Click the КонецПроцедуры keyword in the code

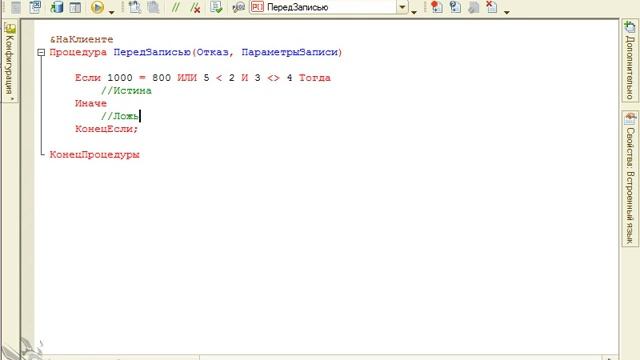[94, 155]
